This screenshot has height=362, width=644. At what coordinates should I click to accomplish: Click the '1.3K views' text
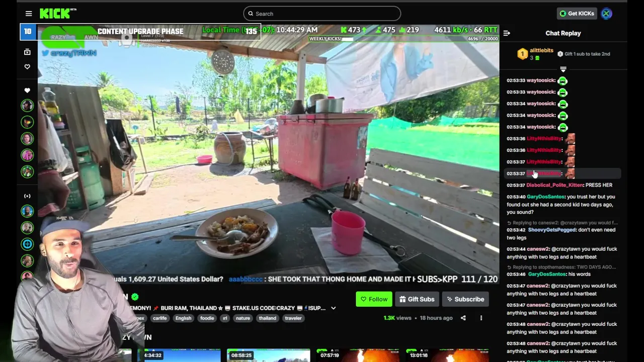pos(397,318)
